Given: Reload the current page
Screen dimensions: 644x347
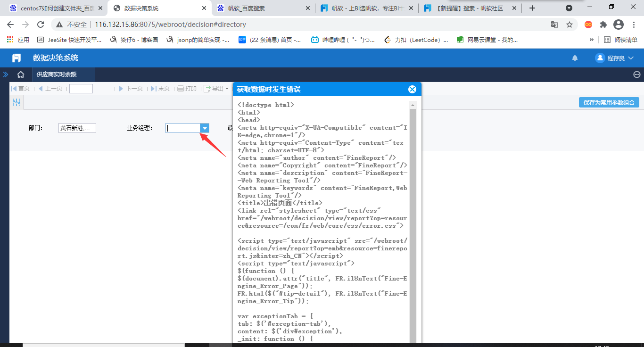Looking at the screenshot, I should coord(41,25).
